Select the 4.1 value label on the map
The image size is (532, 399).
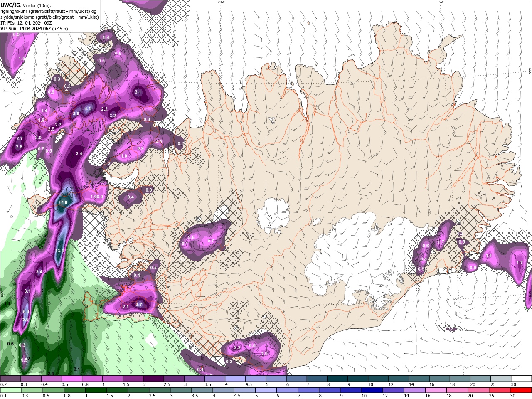click(88, 108)
